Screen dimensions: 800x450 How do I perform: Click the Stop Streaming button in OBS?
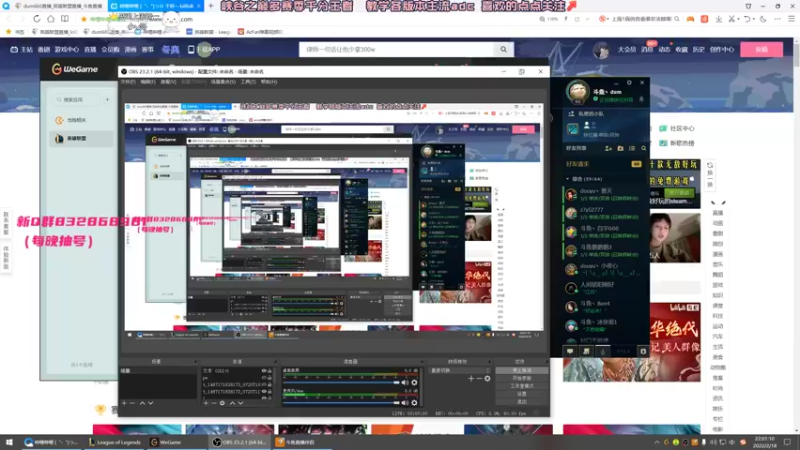(521, 370)
